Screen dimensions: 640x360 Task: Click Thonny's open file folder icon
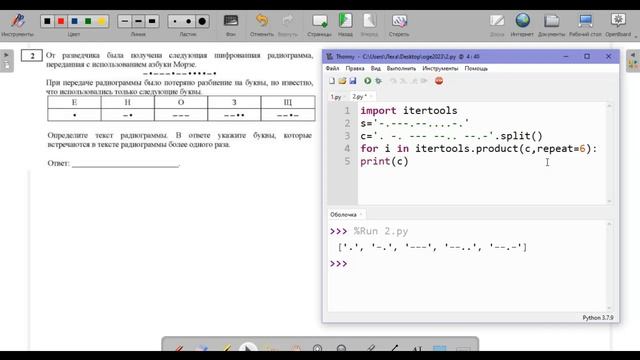point(342,81)
